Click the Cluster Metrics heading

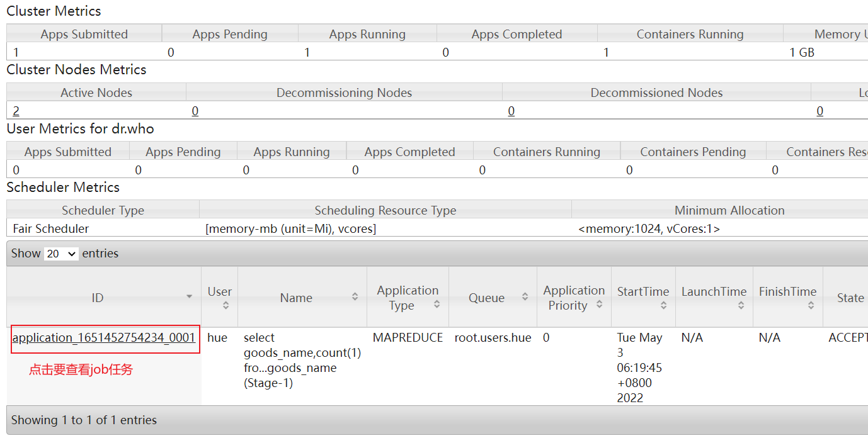pos(54,11)
